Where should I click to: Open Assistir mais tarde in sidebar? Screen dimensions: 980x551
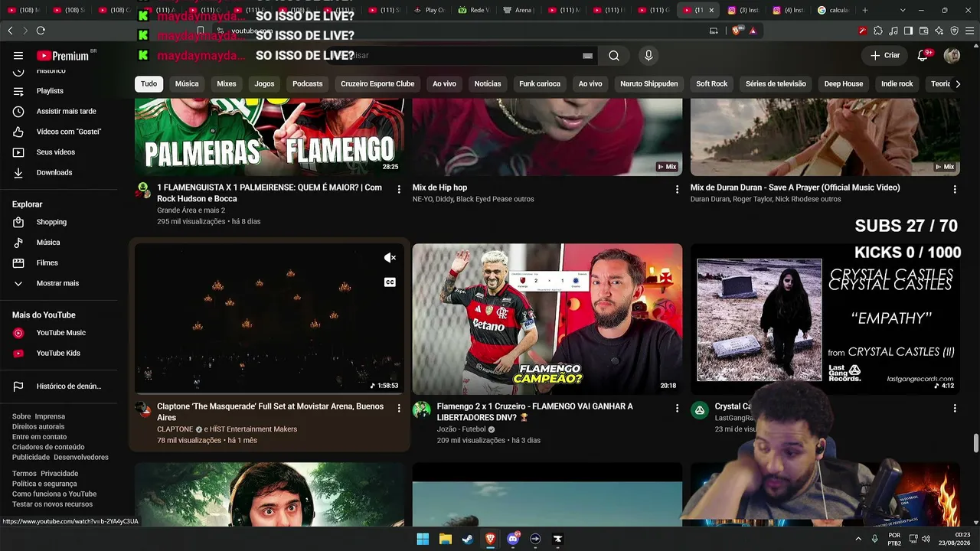64,112
